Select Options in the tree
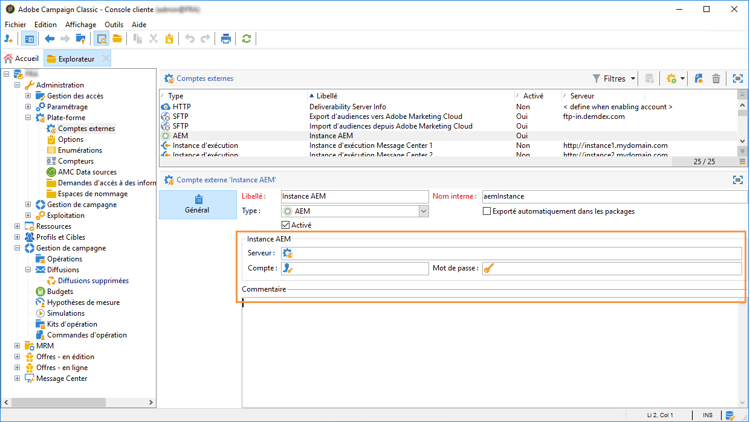Image resolution: width=750 pixels, height=422 pixels. pos(71,139)
